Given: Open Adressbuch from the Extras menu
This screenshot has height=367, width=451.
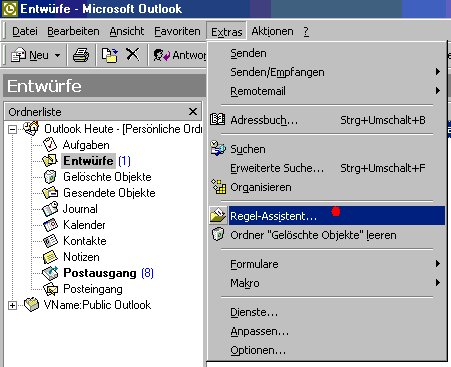Looking at the screenshot, I should [x=327, y=120].
